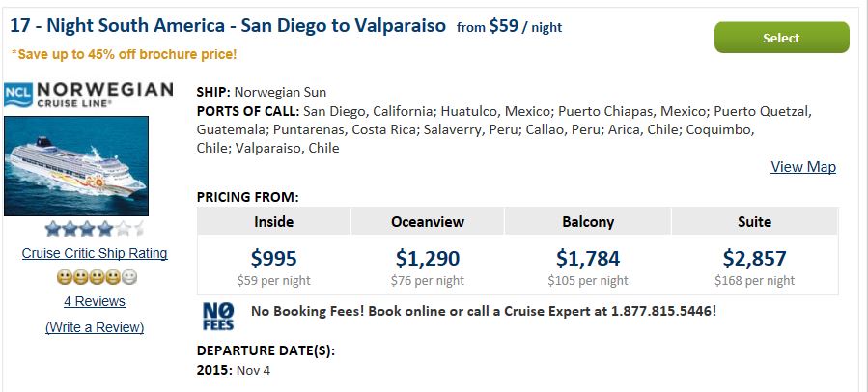Open the Norwegian Sun ship photo
This screenshot has height=392, width=868.
pos(76,166)
